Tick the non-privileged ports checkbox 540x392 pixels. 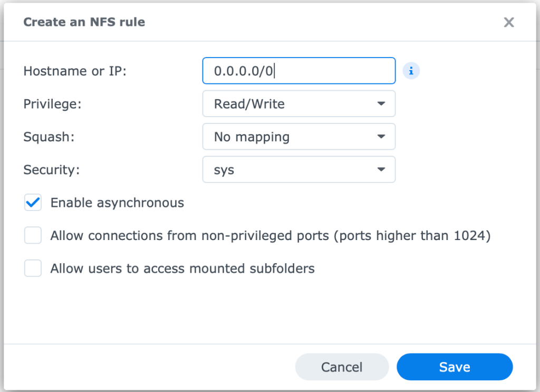[33, 236]
